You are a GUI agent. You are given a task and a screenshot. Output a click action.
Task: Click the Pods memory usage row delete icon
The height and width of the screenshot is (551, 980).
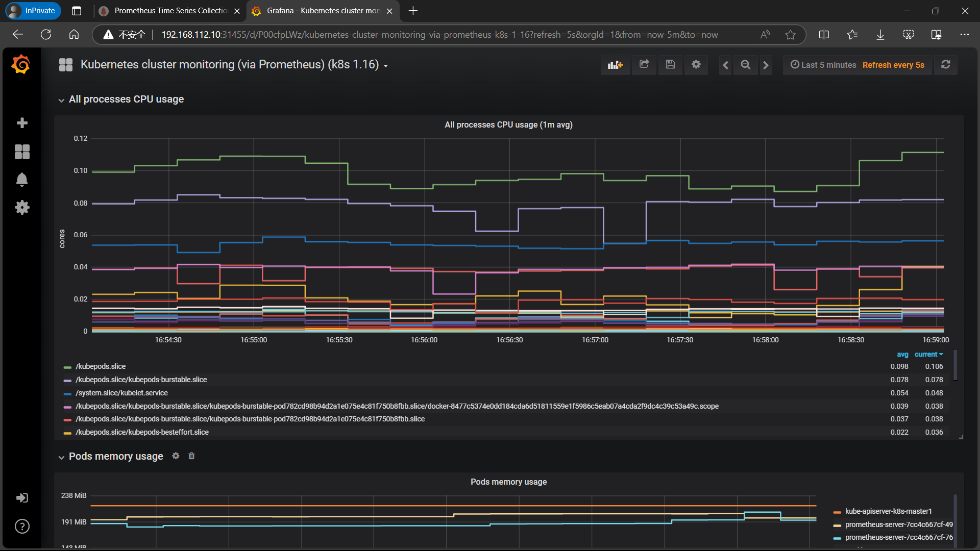coord(191,456)
